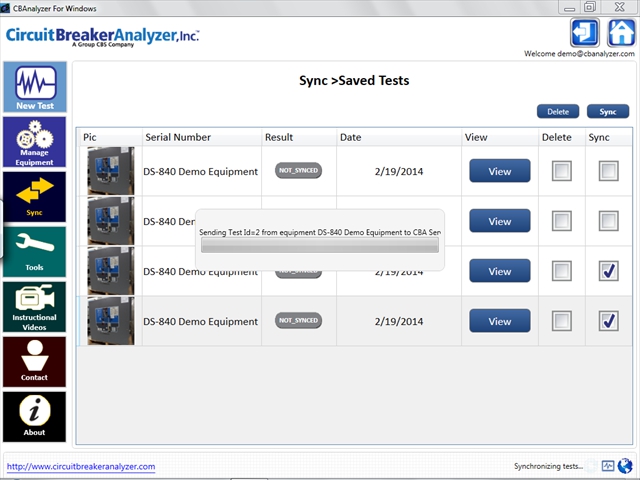Screen dimensions: 640x480
Task: Click fourth row equipment thumbnail
Action: pyautogui.click(x=111, y=321)
